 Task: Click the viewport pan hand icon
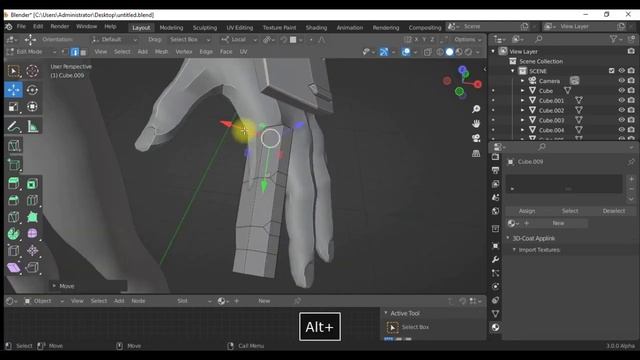[476, 124]
